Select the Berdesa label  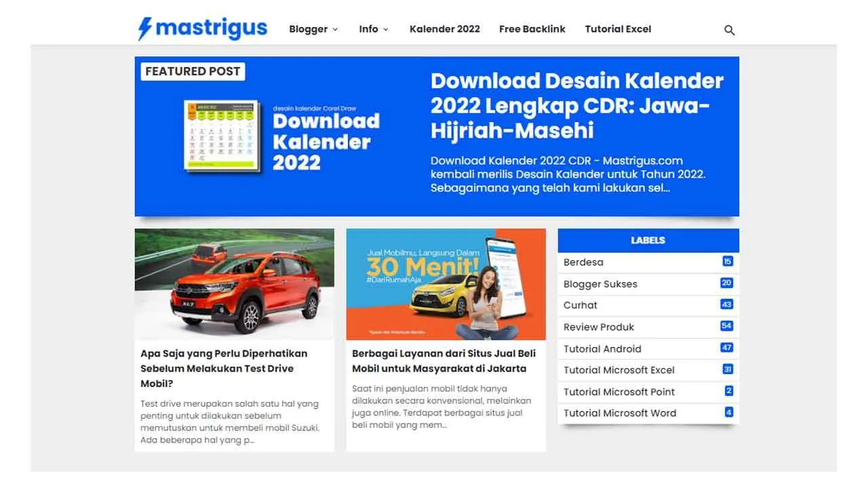[583, 262]
